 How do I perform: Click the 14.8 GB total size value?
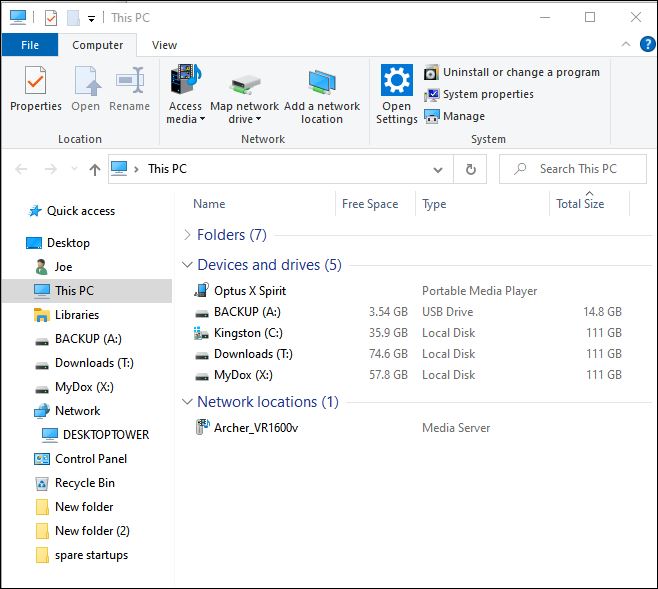(602, 312)
